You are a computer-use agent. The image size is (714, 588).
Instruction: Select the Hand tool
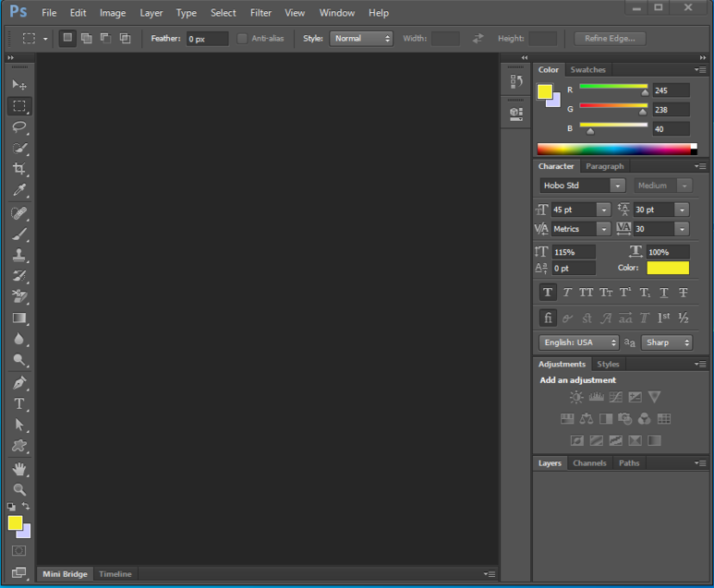19,469
